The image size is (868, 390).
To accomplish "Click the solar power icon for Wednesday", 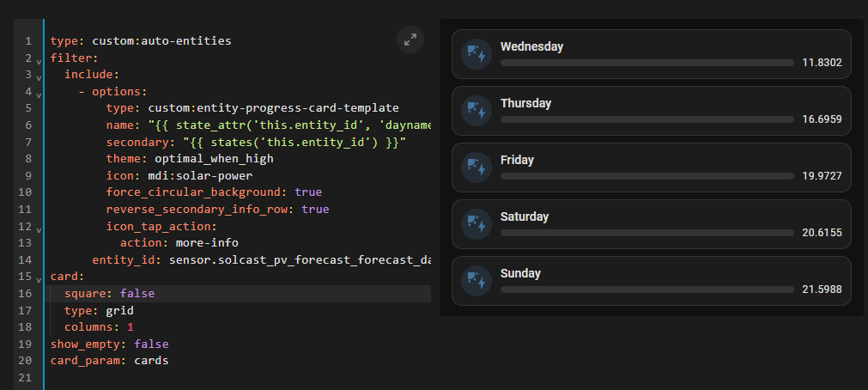I will click(475, 54).
